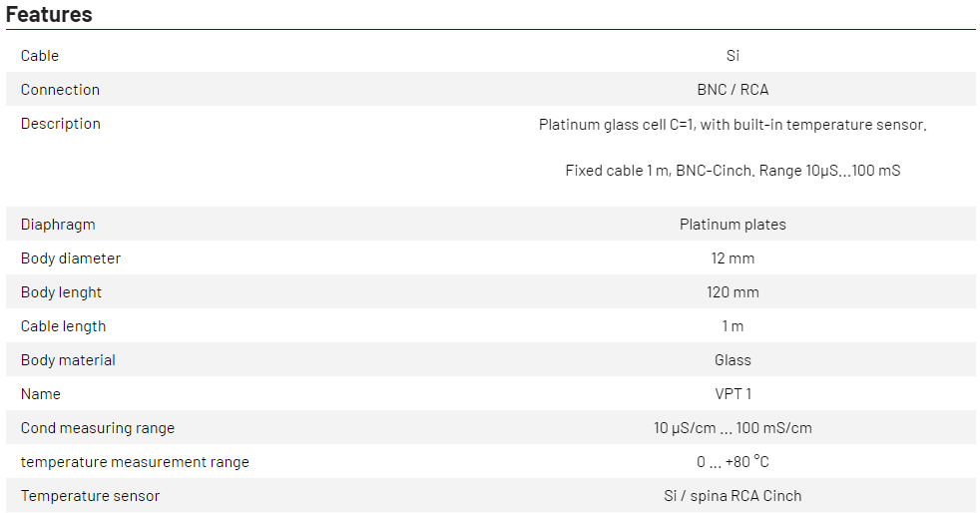Select the 120 mm length value
The image size is (980, 513).
733,292
